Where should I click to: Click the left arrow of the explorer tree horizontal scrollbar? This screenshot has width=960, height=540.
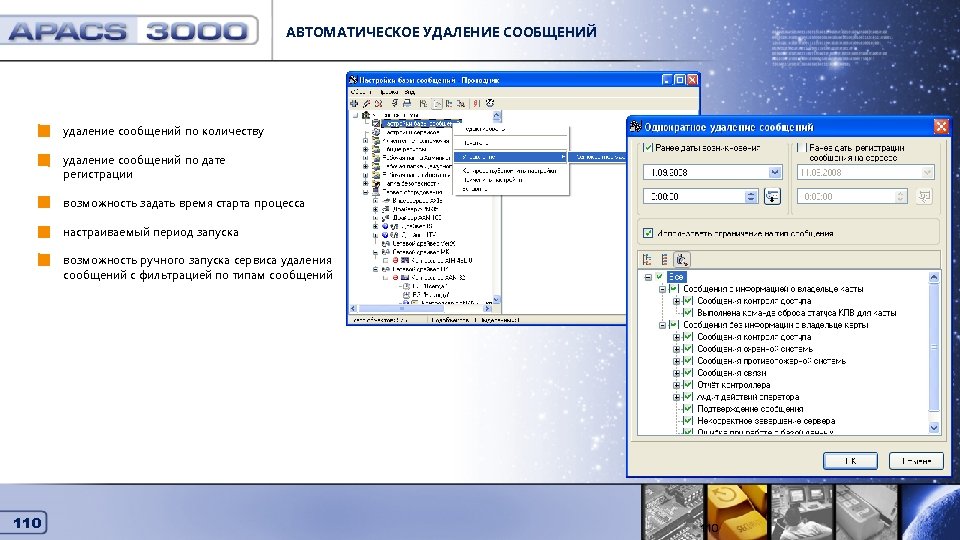353,309
